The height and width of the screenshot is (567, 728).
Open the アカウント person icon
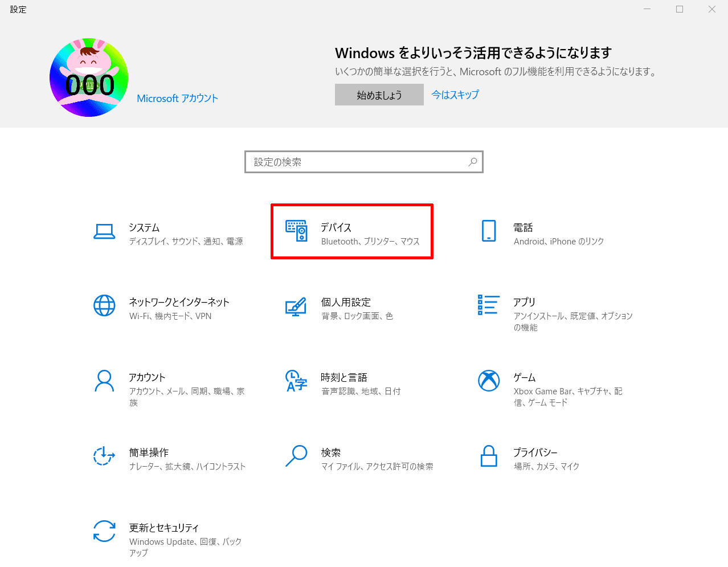[x=104, y=381]
